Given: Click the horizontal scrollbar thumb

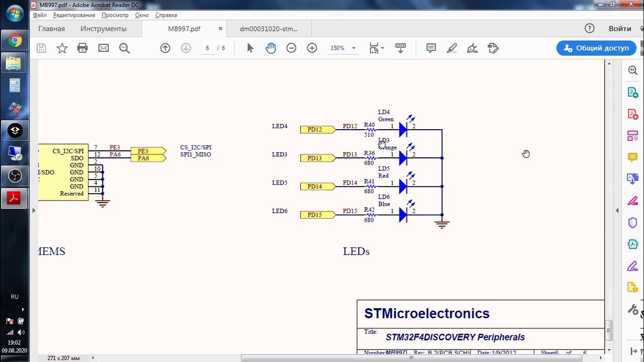Looking at the screenshot, I should coord(412,358).
